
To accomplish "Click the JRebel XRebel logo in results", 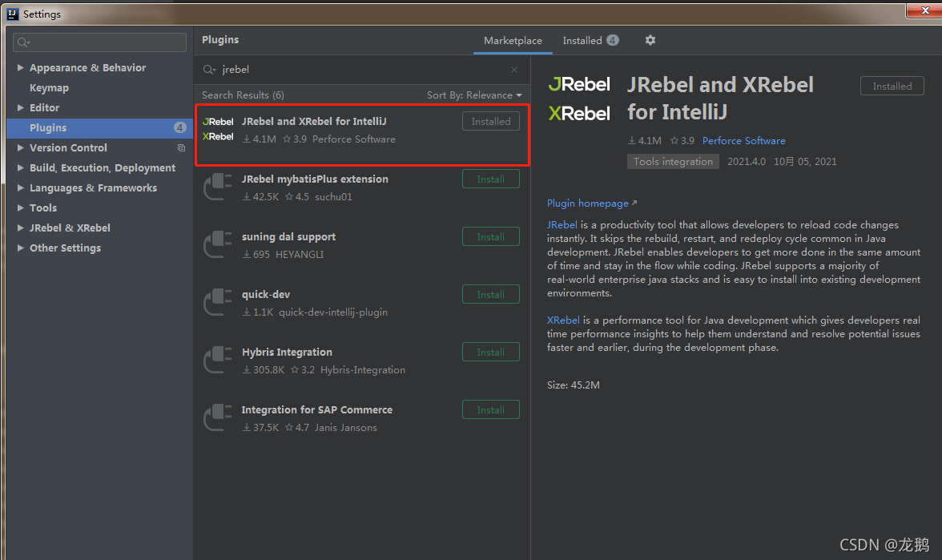I will 218,129.
